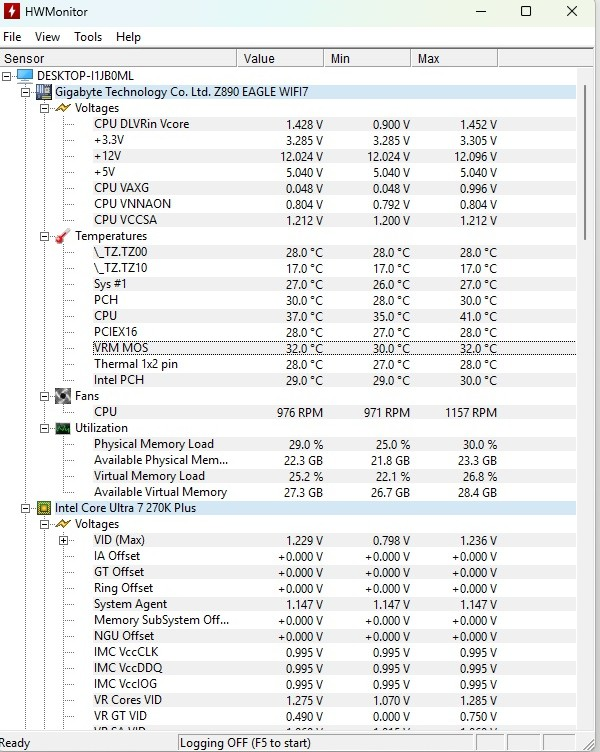Click the Value column header
The height and width of the screenshot is (752, 600).
pos(281,59)
